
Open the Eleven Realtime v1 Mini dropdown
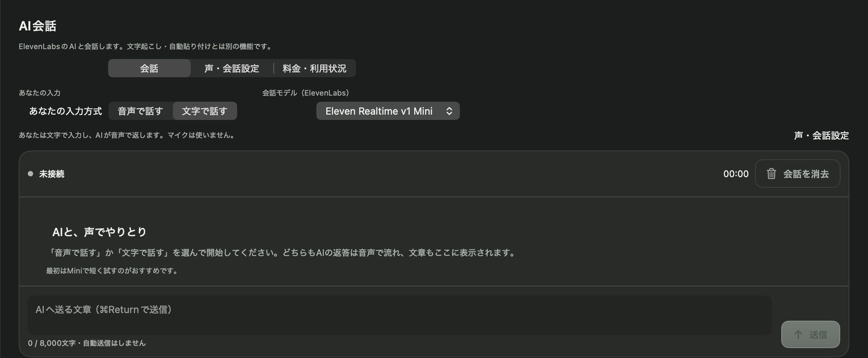pyautogui.click(x=388, y=111)
